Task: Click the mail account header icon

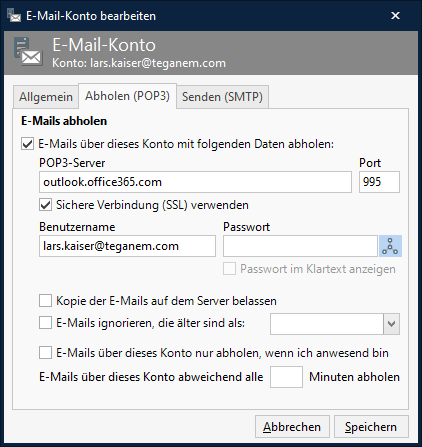Action: 28,52
